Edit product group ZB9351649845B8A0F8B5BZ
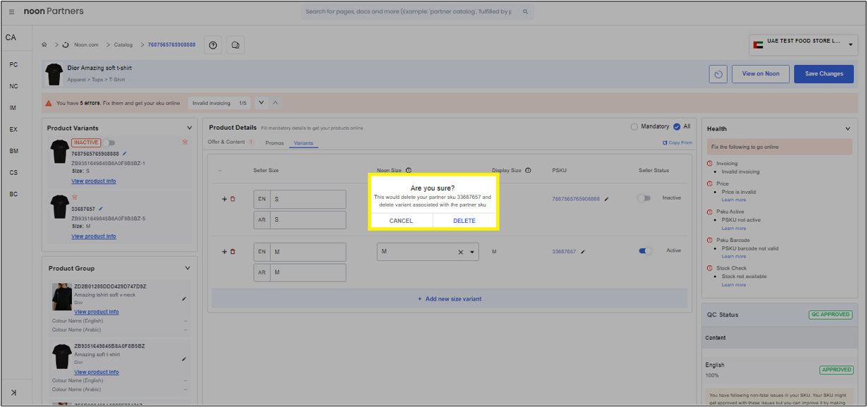868x407 pixels. coord(184,359)
